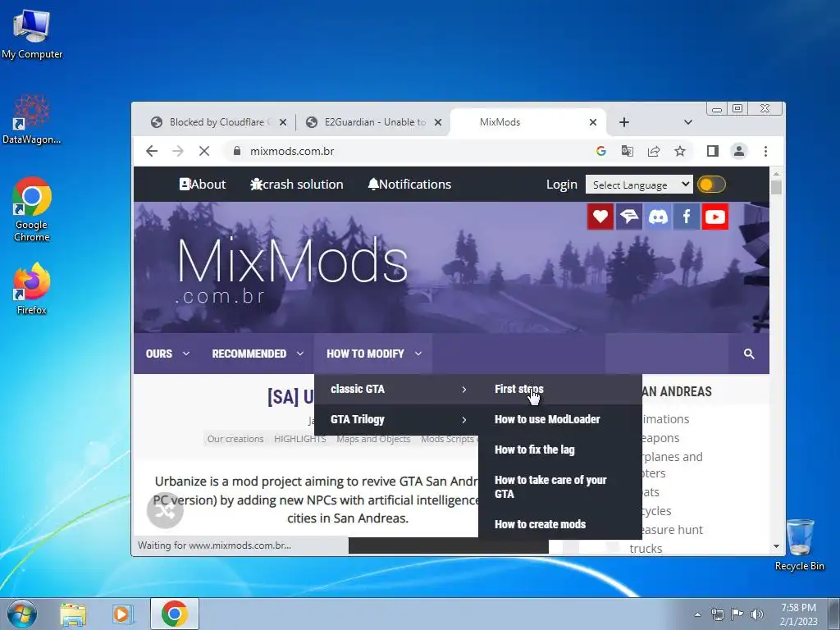Image resolution: width=840 pixels, height=630 pixels.
Task: Click the page vertical scrollbar thumb
Action: coord(776,188)
